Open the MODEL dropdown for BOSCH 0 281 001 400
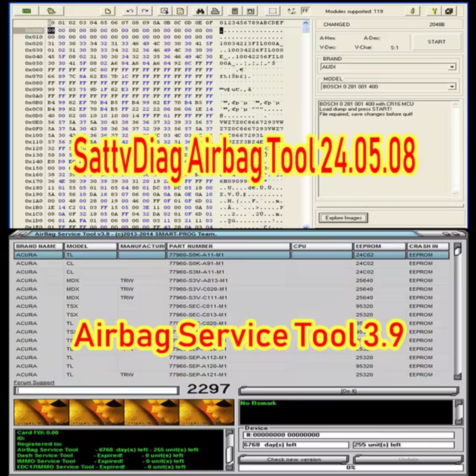The width and height of the screenshot is (476, 476). click(x=452, y=86)
